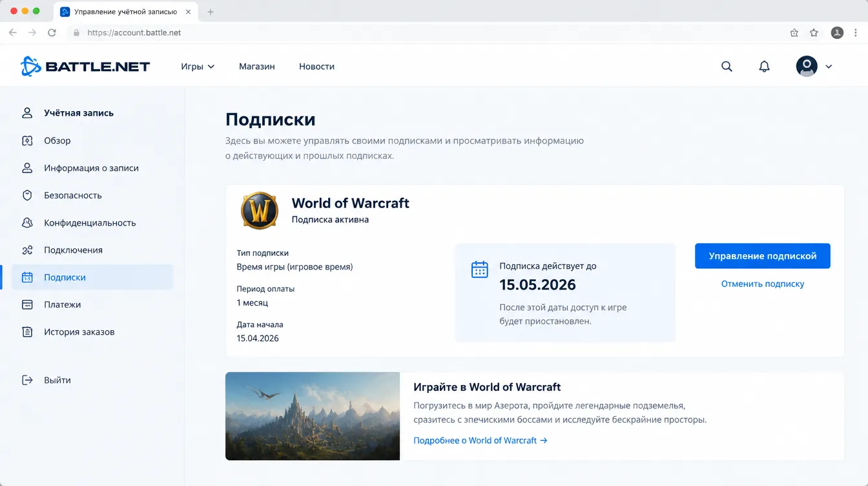Bookmark the page with star icon

click(x=814, y=32)
